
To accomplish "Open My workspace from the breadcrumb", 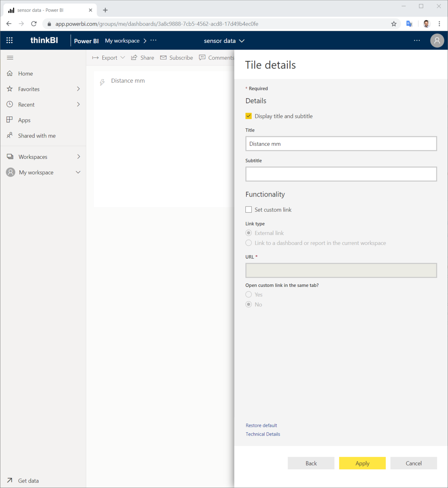I will tap(122, 41).
